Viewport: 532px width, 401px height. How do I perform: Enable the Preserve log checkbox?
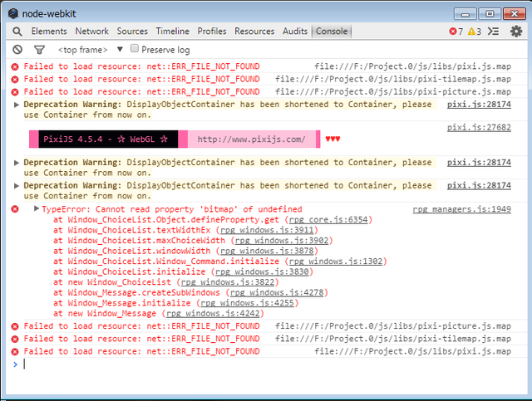(x=135, y=48)
